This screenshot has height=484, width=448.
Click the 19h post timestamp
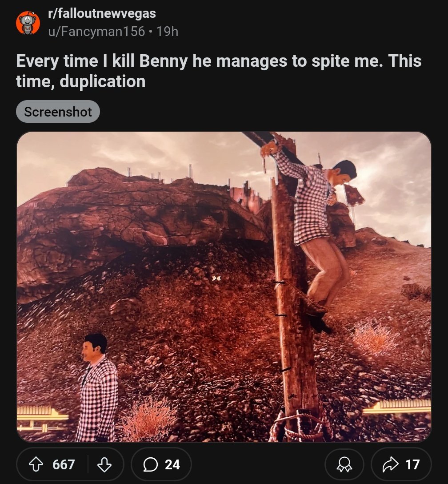pyautogui.click(x=168, y=31)
